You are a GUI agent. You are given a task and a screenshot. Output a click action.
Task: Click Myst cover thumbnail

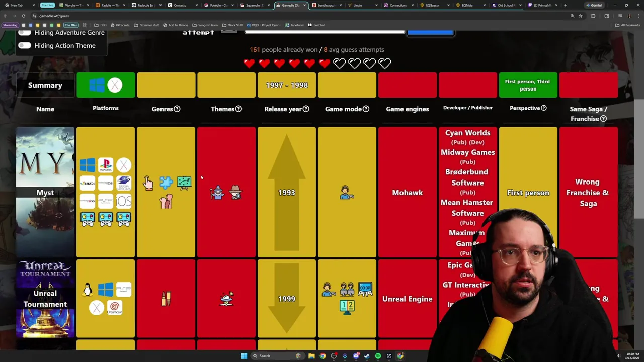click(x=45, y=192)
